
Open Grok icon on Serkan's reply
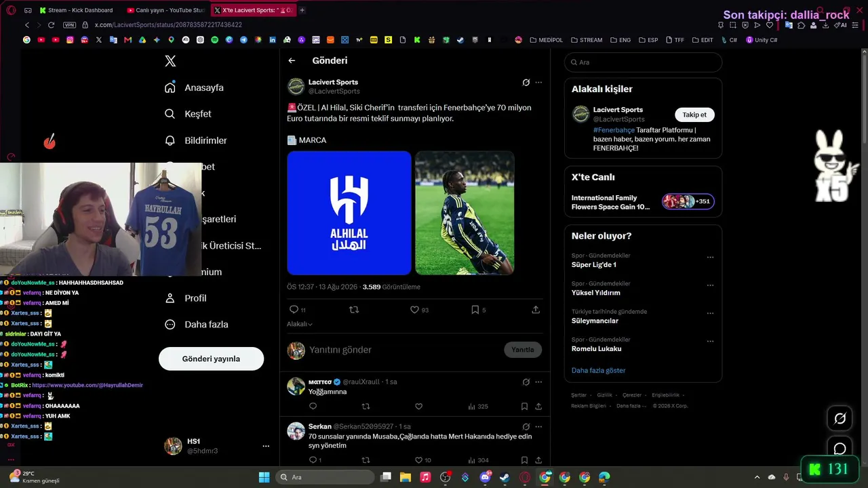click(526, 427)
